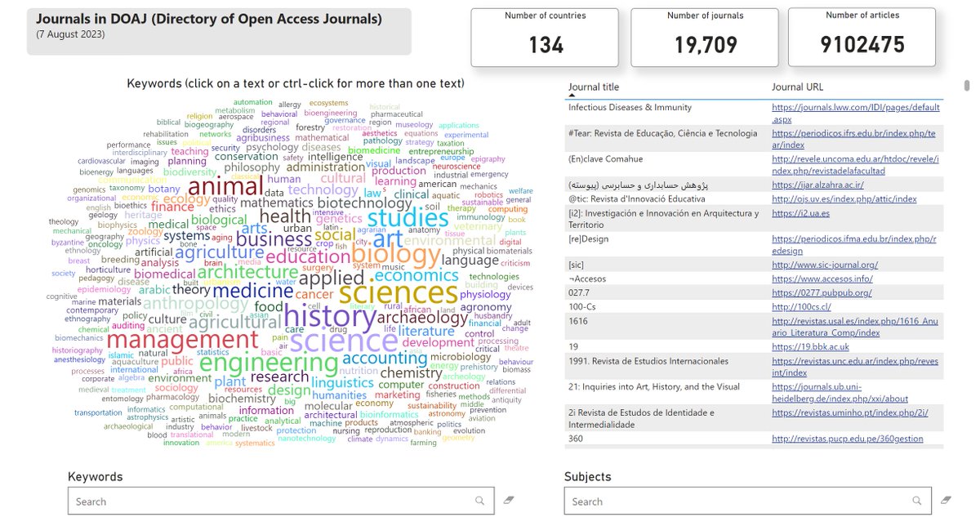Sort by Journal title column header
The image size is (980, 526).
(594, 87)
